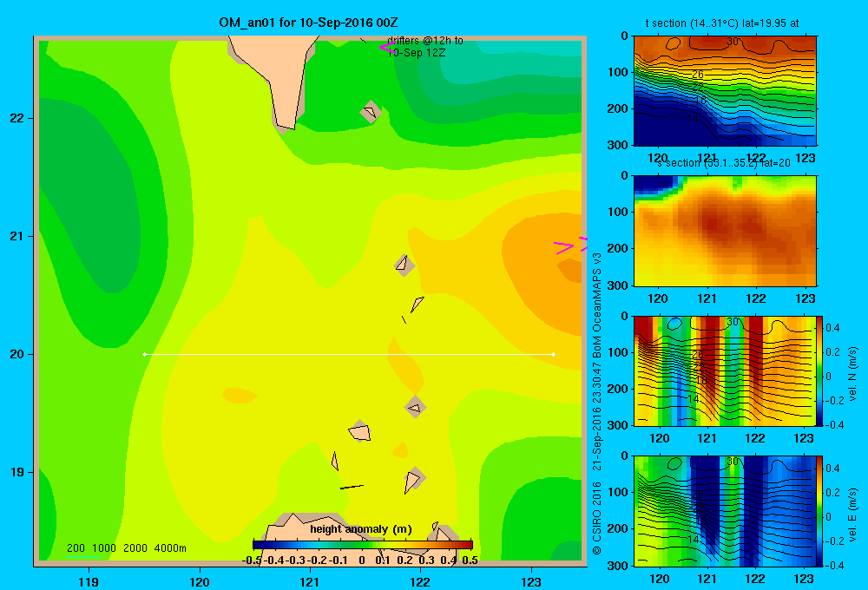Click the 's section (33.1..35.2) lat=20' heading
This screenshot has height=590, width=868.
coord(724,163)
